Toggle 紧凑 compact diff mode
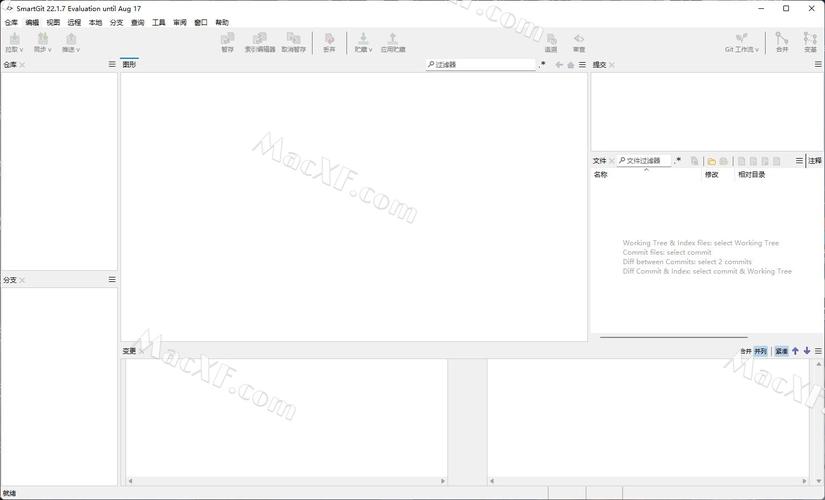The width and height of the screenshot is (825, 500). click(781, 351)
